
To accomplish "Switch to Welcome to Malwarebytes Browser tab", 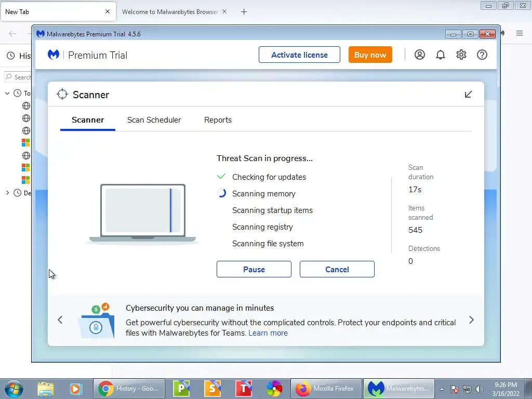I will point(170,11).
